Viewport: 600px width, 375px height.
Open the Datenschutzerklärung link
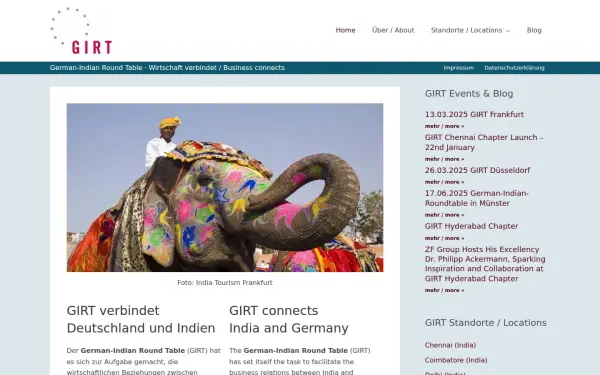514,68
